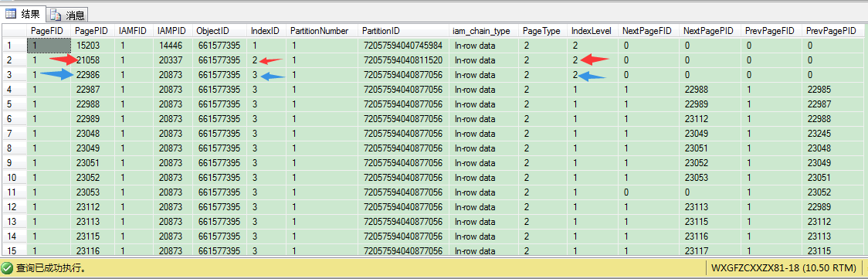Click NextPagePID cell 23112 in row 6
Screen dimensions: 868x279
click(x=710, y=118)
